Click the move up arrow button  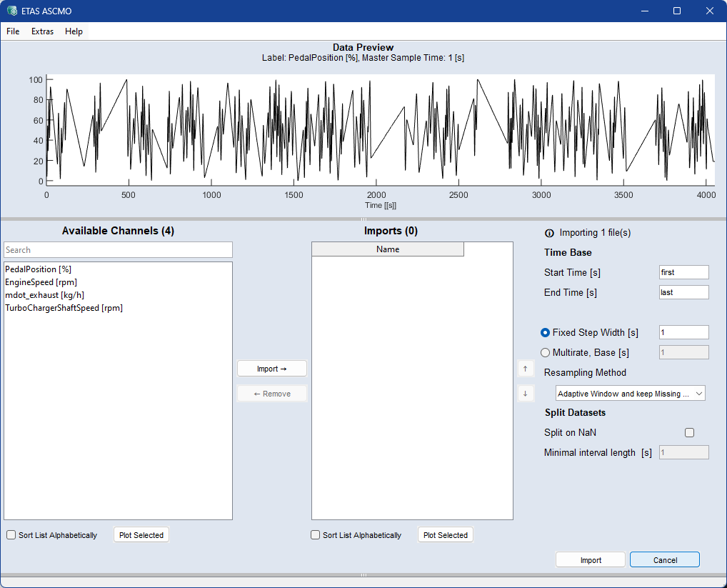point(525,369)
